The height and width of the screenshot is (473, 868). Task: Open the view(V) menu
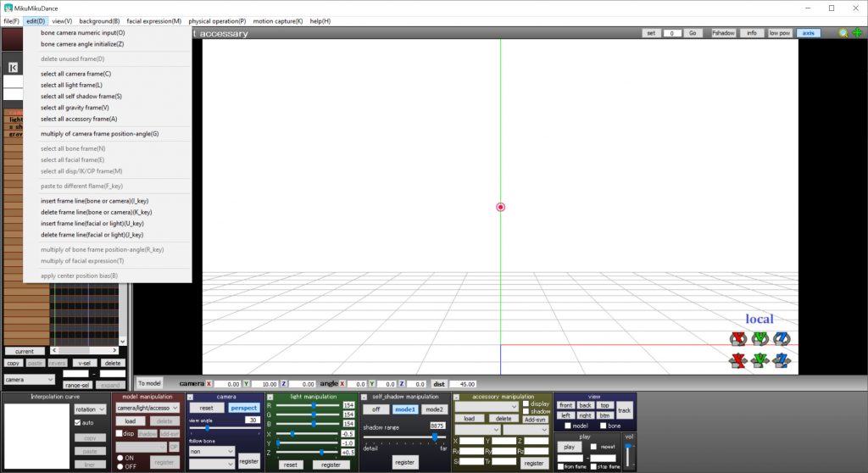[x=62, y=21]
